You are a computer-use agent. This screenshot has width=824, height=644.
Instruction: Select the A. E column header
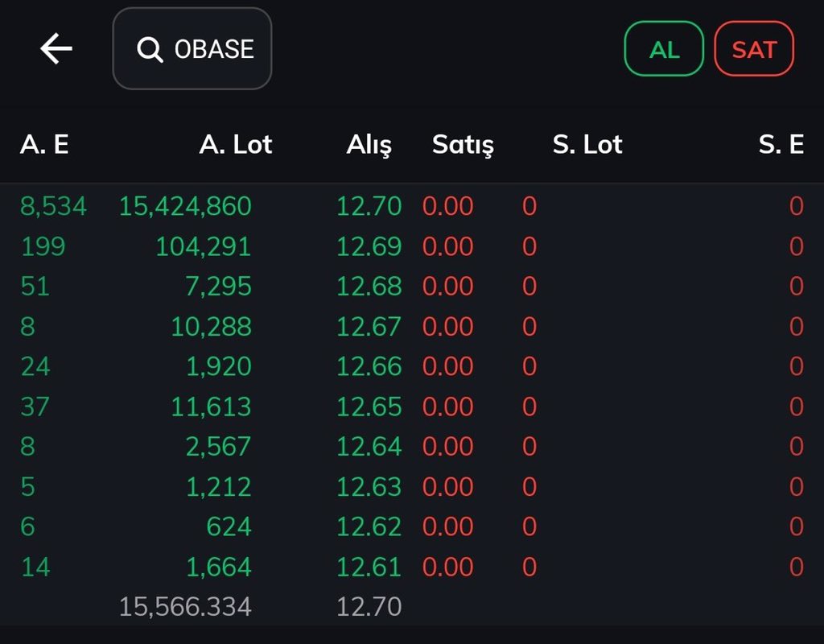(x=44, y=144)
